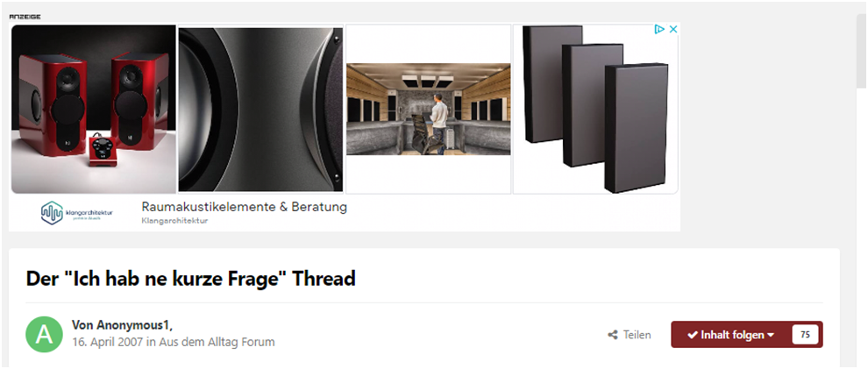This screenshot has height=369, width=868.
Task: Open the red speakers ad image
Action: [x=93, y=109]
